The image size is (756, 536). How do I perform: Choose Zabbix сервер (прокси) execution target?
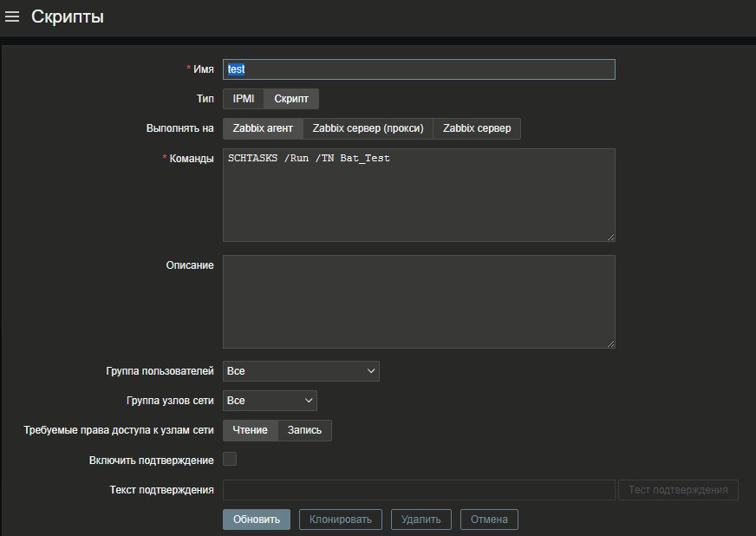tap(368, 128)
